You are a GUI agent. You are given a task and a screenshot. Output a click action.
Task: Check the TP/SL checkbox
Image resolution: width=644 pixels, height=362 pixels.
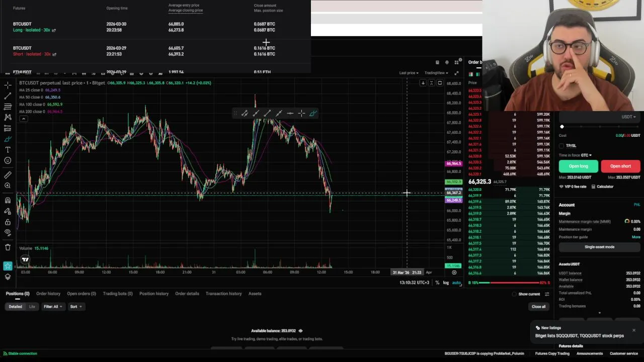coord(561,146)
